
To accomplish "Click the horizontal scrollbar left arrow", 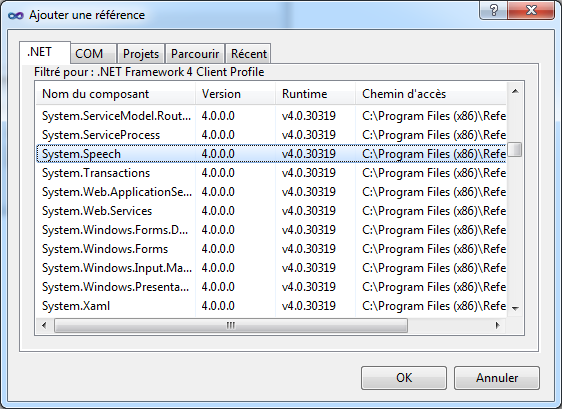I will (44, 325).
